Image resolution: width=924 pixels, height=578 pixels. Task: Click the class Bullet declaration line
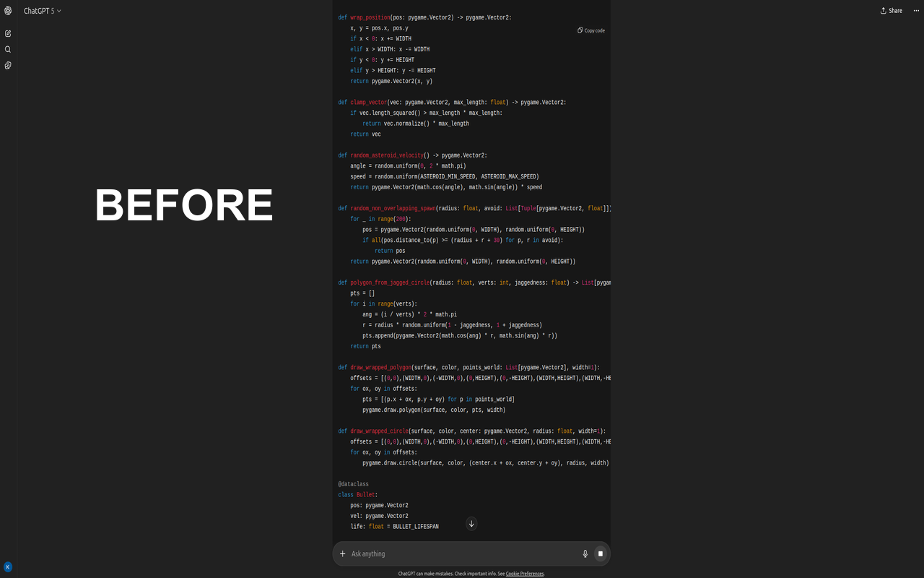[358, 495]
